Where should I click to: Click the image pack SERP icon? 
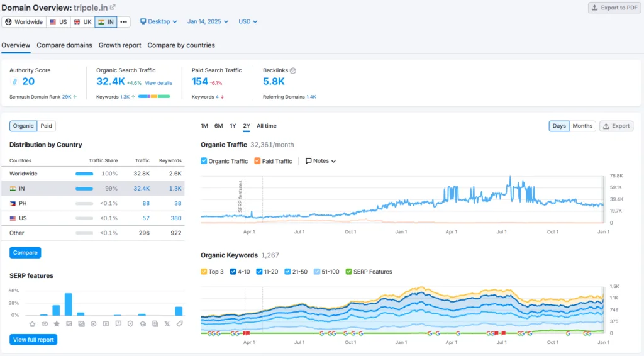click(81, 323)
